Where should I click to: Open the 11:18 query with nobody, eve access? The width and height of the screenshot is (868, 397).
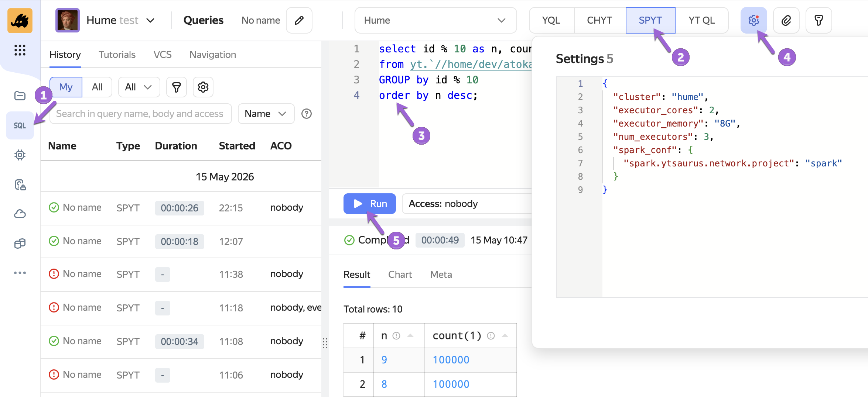pos(181,308)
